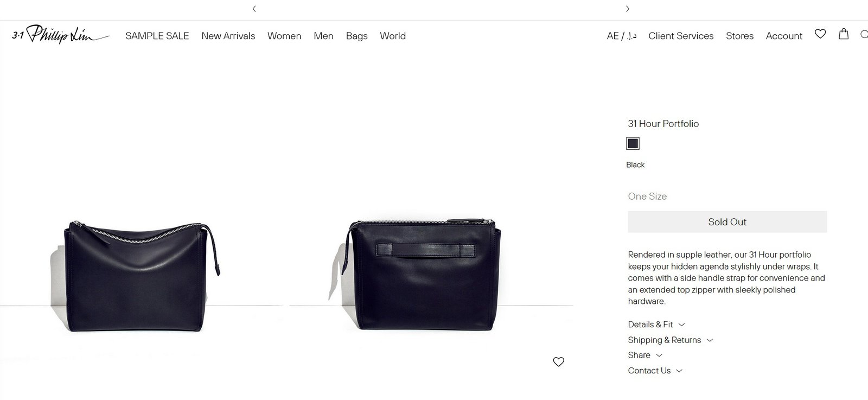The image size is (868, 400).
Task: Open the Bags menu item
Action: pyautogui.click(x=357, y=36)
